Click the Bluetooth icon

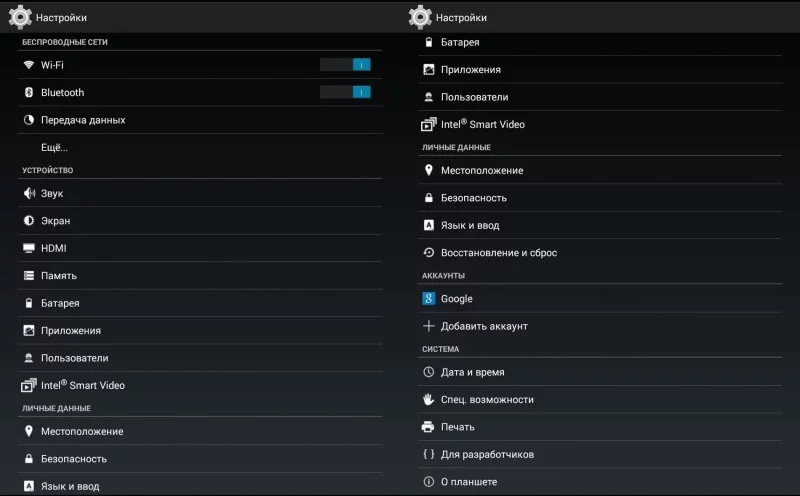29,93
